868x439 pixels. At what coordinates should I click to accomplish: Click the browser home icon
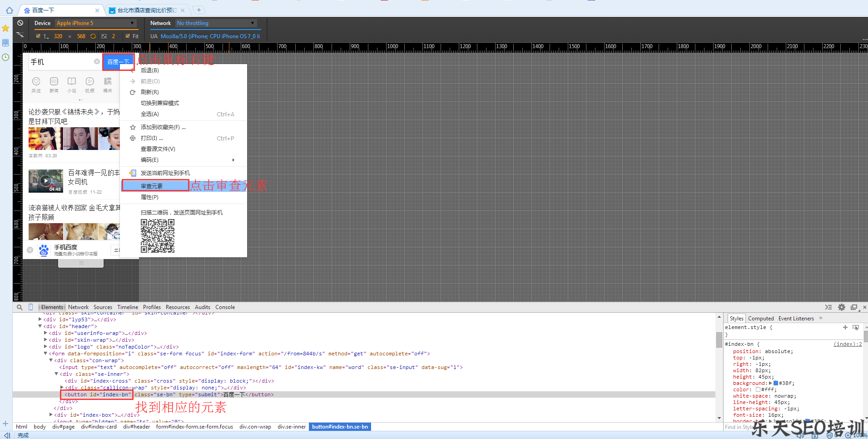(x=9, y=10)
